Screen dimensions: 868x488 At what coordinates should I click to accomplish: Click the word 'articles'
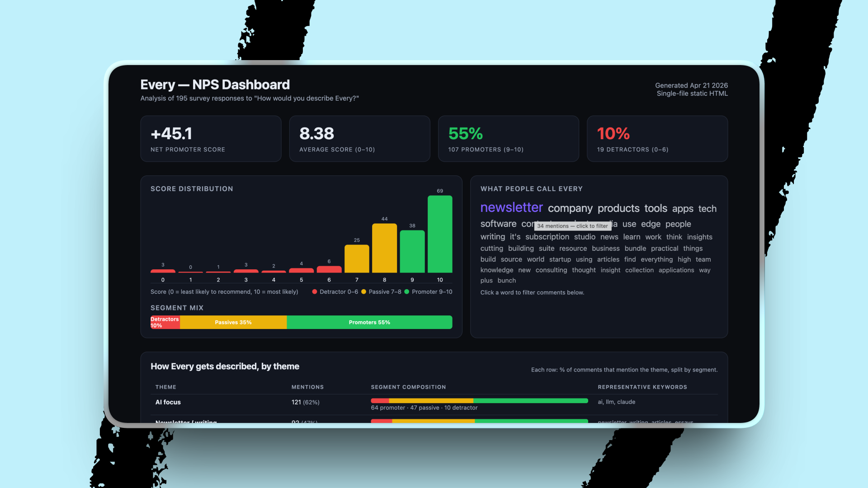coord(608,259)
